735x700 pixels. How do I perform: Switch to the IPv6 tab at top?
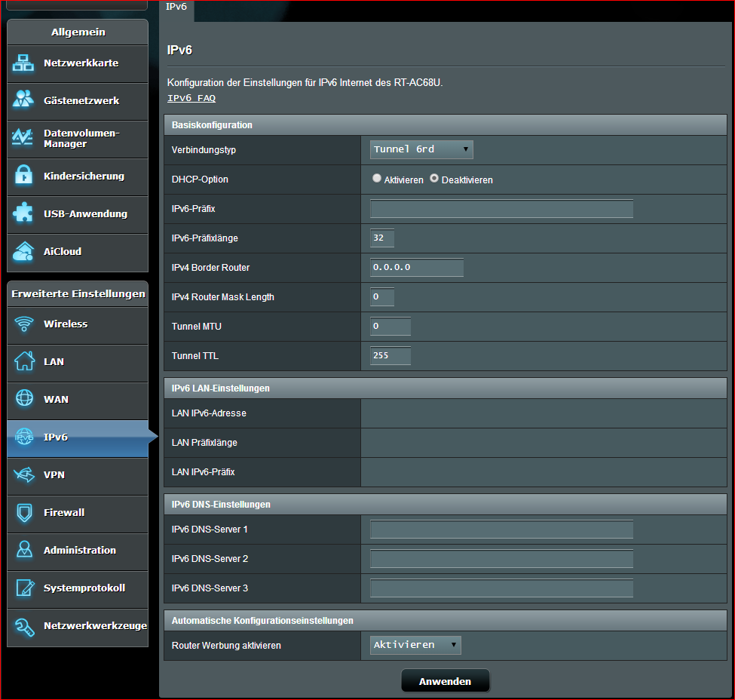(176, 7)
